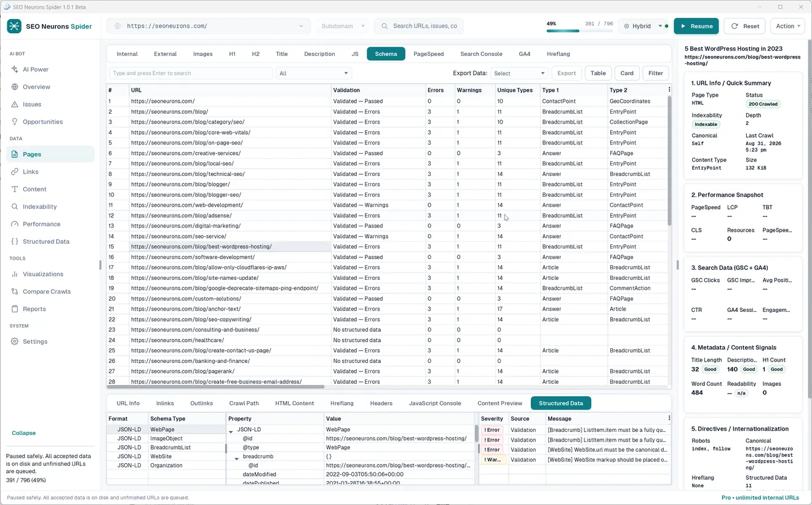Select the Opportunities lightbulb icon

click(x=15, y=122)
